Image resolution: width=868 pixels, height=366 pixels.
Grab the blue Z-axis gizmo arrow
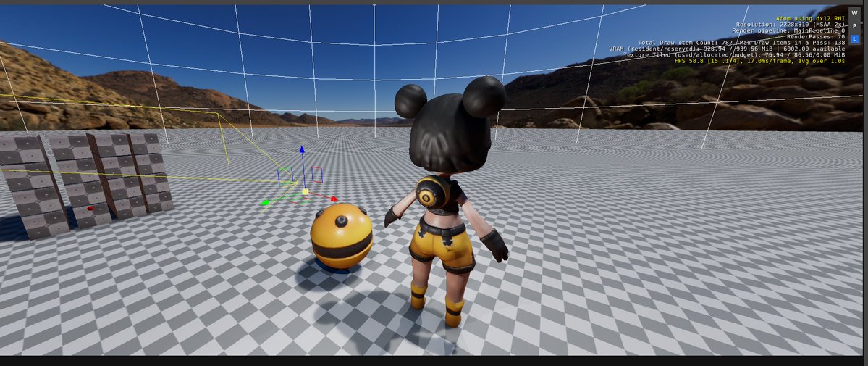[x=302, y=150]
